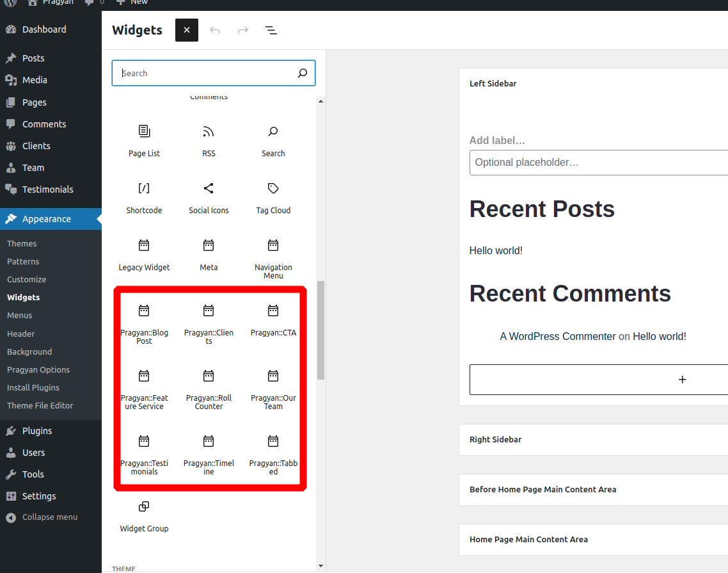728x573 pixels.
Task: Focus the block search field
Action: coord(214,73)
